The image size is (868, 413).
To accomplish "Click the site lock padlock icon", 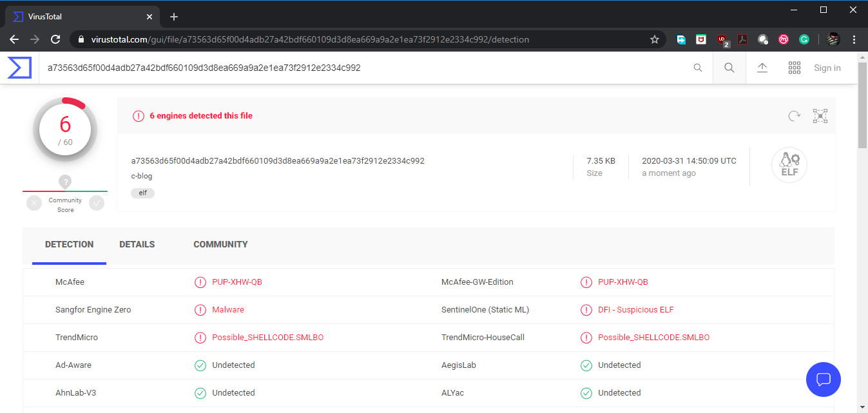I will tap(81, 39).
